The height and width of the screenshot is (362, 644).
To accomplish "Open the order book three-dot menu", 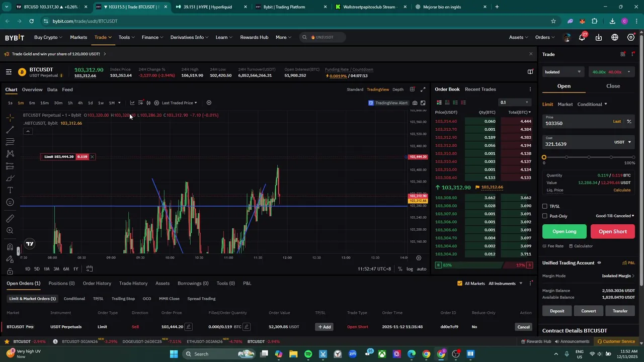I will click(530, 89).
